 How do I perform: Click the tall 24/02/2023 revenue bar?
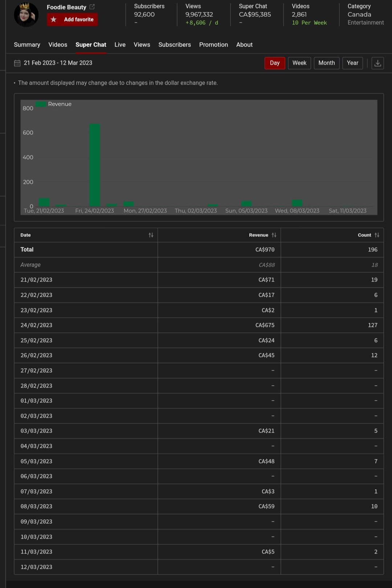coord(95,165)
